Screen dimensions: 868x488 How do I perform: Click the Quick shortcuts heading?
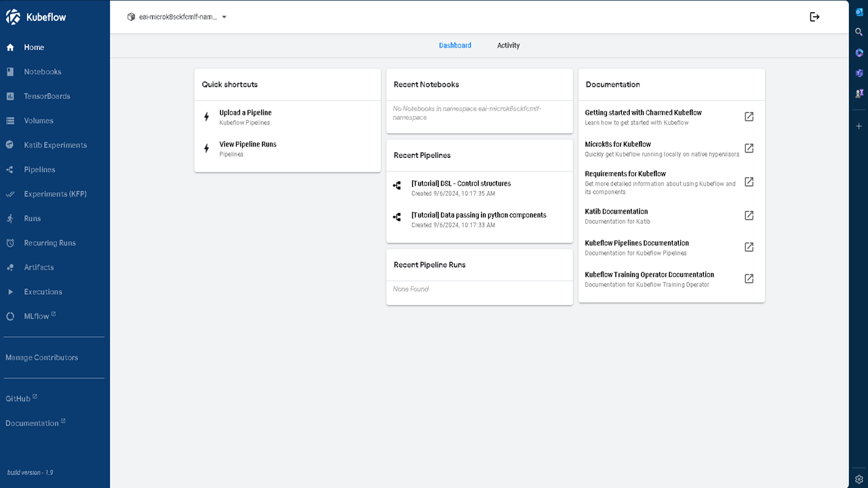point(230,85)
